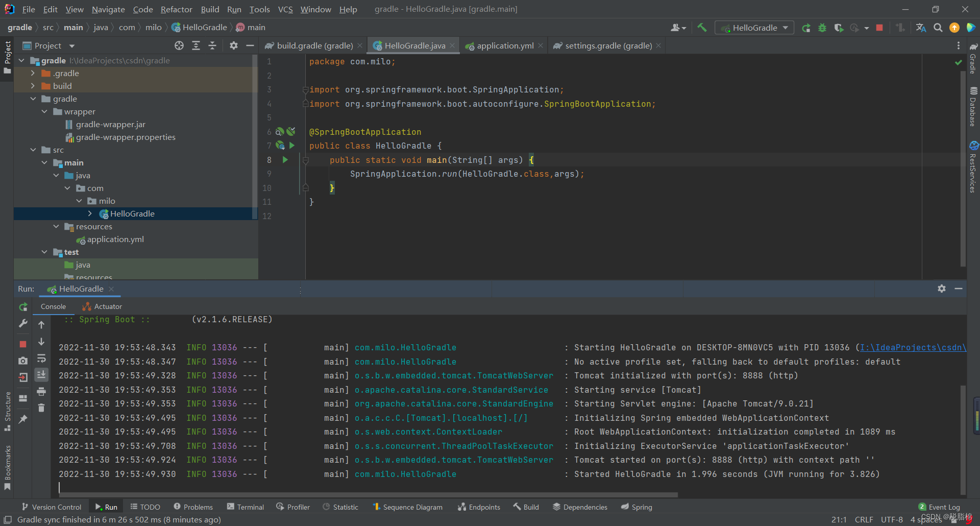Open the HelloGradle run configuration dropdown
Screen dimensions: 980x526
click(754, 27)
